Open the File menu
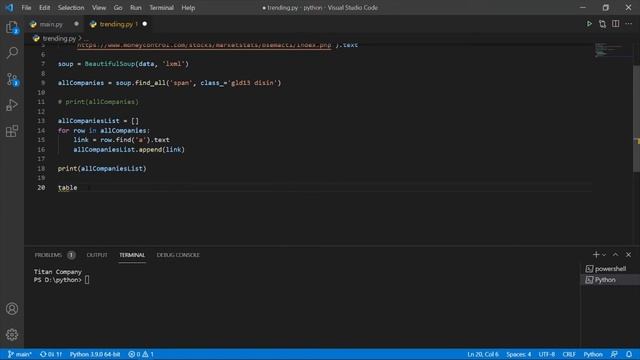Screen dimensions: 640x360 (26, 7)
